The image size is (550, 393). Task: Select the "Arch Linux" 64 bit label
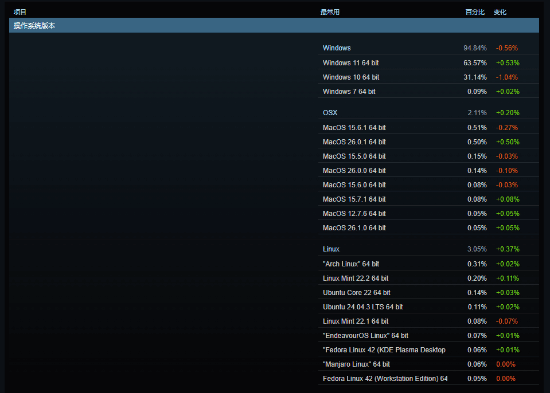point(351,264)
